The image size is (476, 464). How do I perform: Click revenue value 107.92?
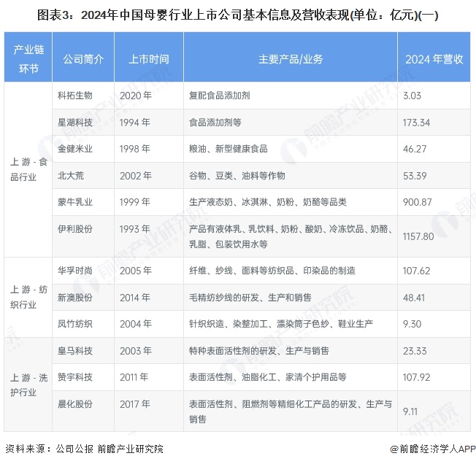(x=416, y=378)
